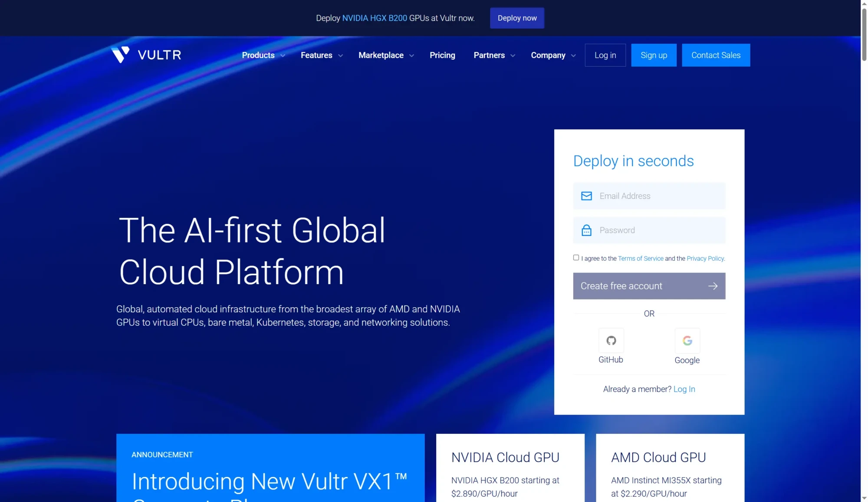Open the Company menu
This screenshot has width=868, height=502.
548,55
